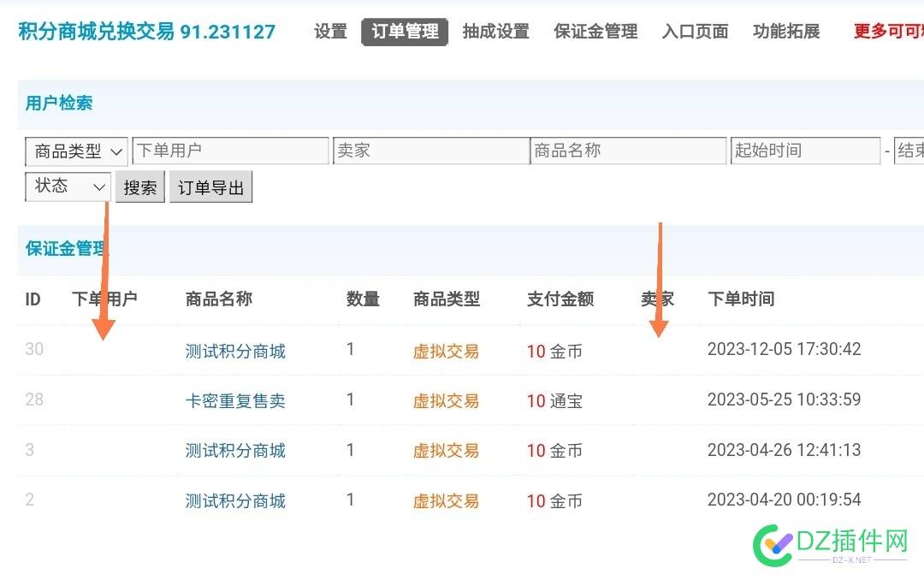Switch to the 入口页面 tab
This screenshot has height=580, width=924.
pos(695,31)
